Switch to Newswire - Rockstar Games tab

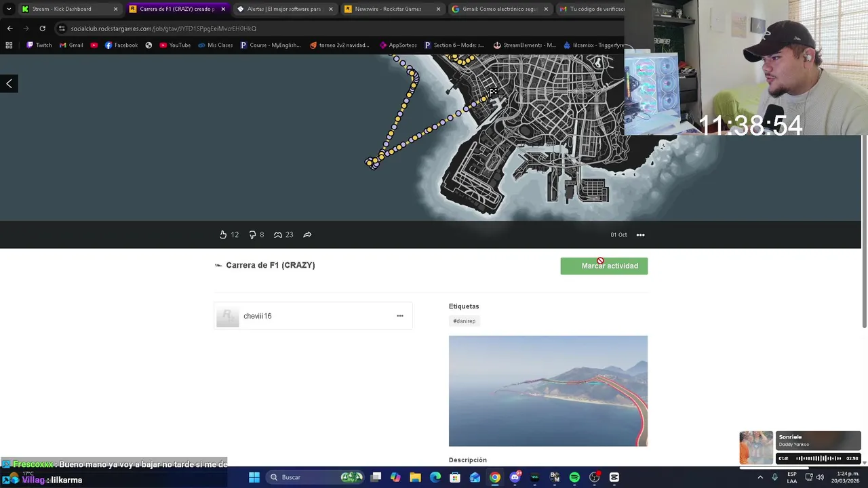(x=392, y=9)
